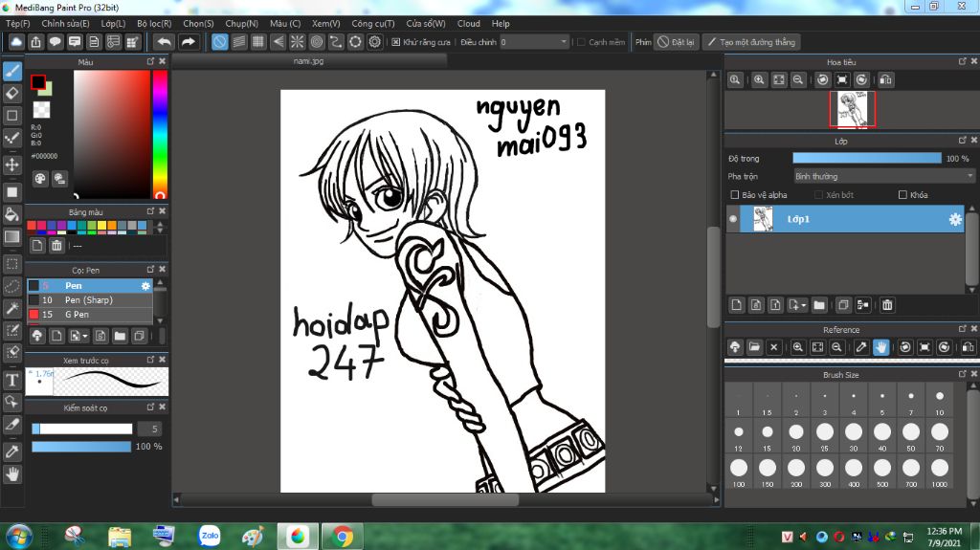Click the black foreground color swatch
This screenshot has width=980, height=550.
click(x=38, y=82)
